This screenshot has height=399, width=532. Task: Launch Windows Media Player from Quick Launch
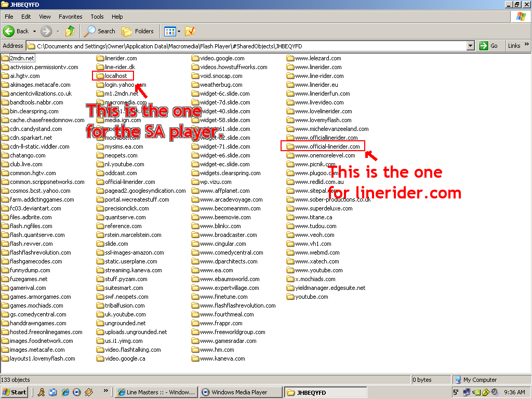[77, 392]
